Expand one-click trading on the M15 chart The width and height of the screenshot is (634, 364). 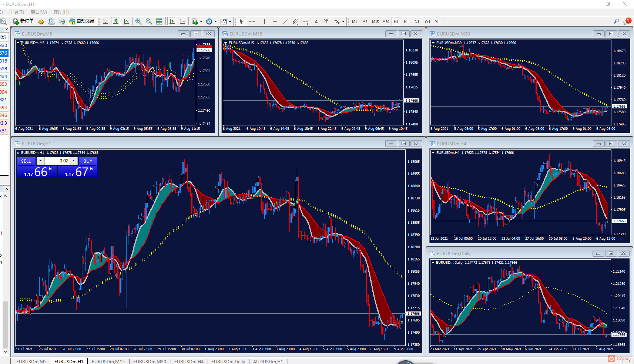(x=226, y=43)
